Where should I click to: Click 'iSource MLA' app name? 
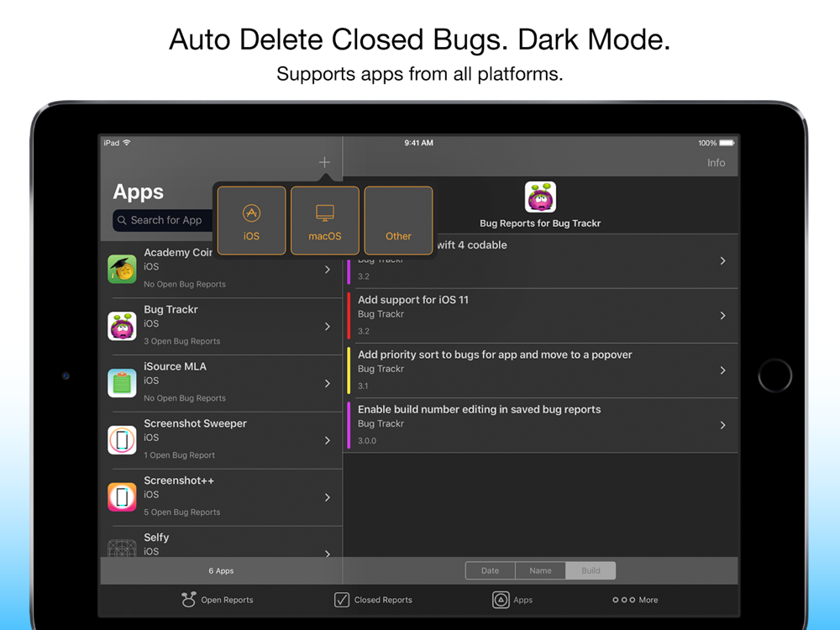click(175, 366)
